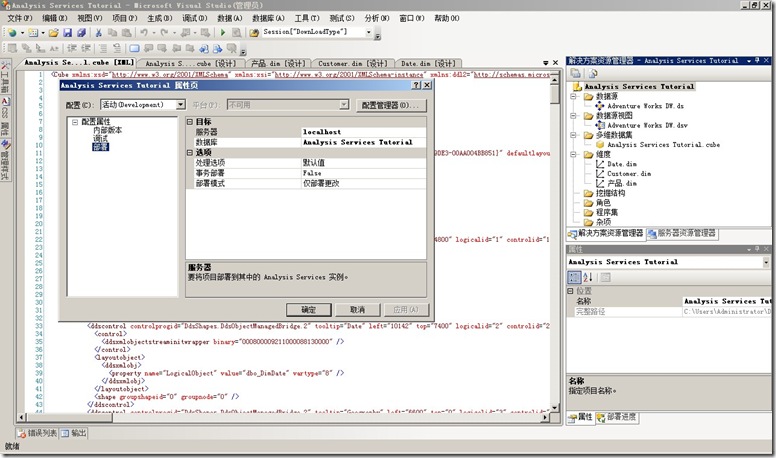Click the Decrease Indent toolbar icon

(72, 49)
